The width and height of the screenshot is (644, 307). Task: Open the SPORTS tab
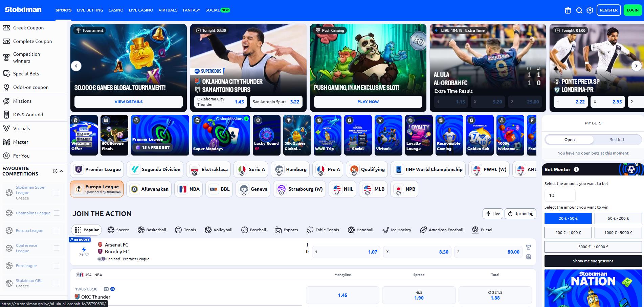pos(64,10)
